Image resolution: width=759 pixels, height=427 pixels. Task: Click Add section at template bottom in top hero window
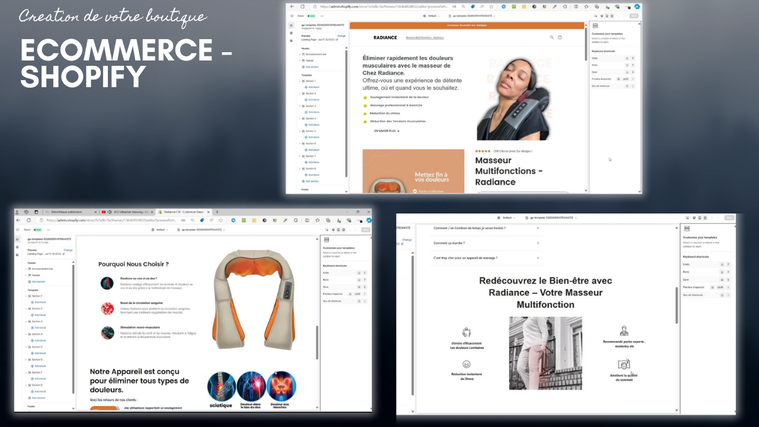coord(310,181)
